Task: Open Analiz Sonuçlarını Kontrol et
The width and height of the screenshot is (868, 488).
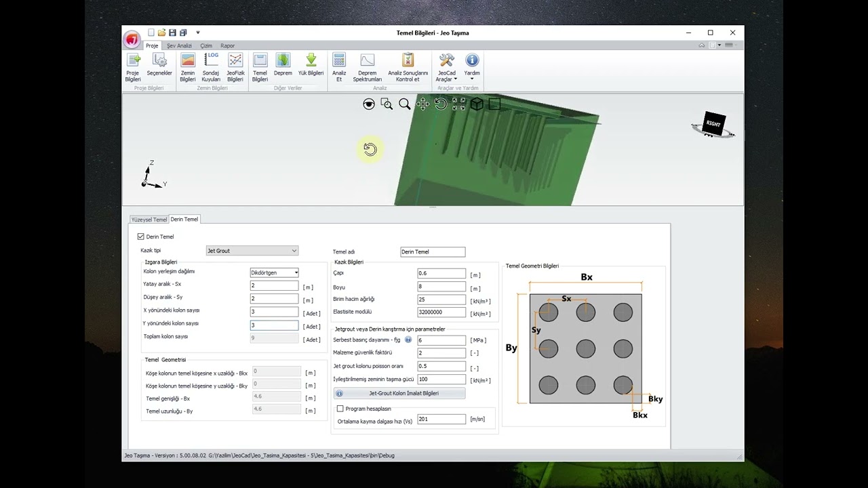Action: 408,67
